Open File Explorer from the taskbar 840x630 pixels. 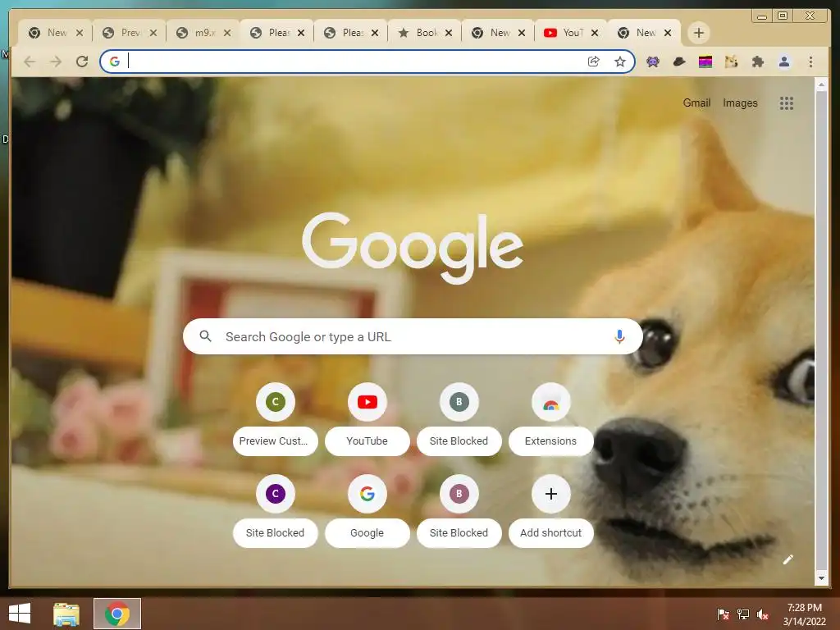[x=66, y=614]
